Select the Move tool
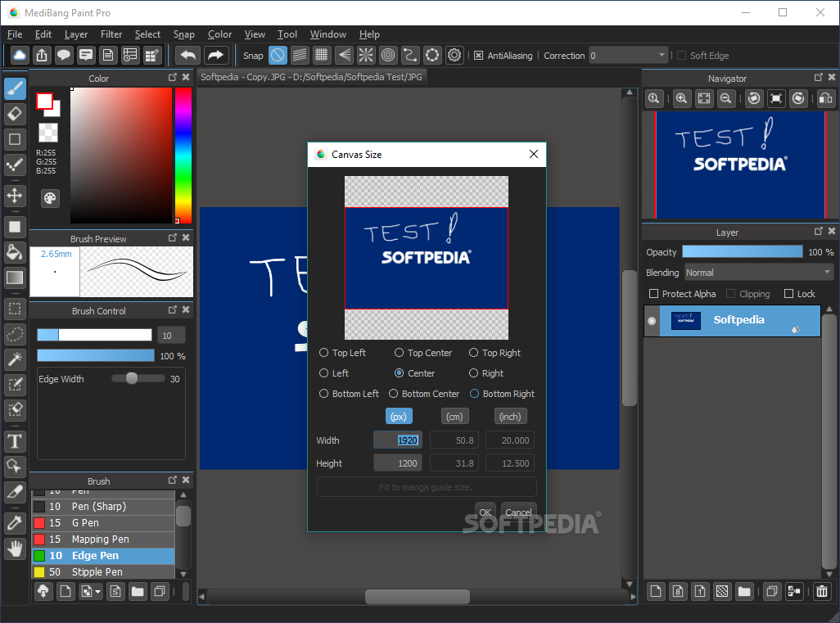This screenshot has width=840, height=623. tap(15, 196)
